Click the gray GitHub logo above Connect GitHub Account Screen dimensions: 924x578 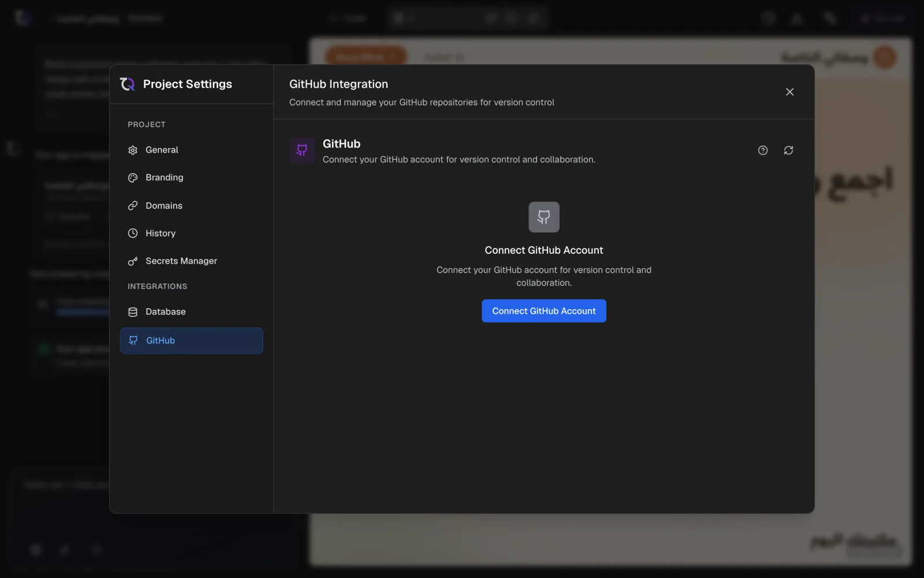pos(543,217)
